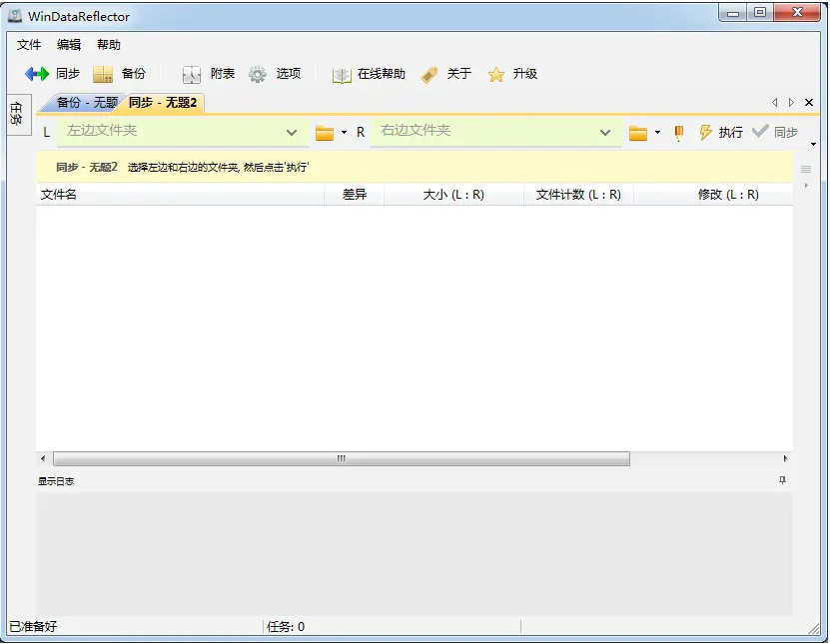The image size is (830, 644).
Task: Browse right folder with folder icon
Action: [x=638, y=133]
